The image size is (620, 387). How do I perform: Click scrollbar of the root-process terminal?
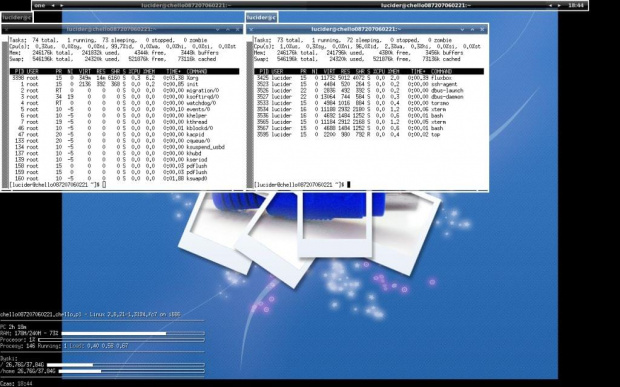[5, 112]
